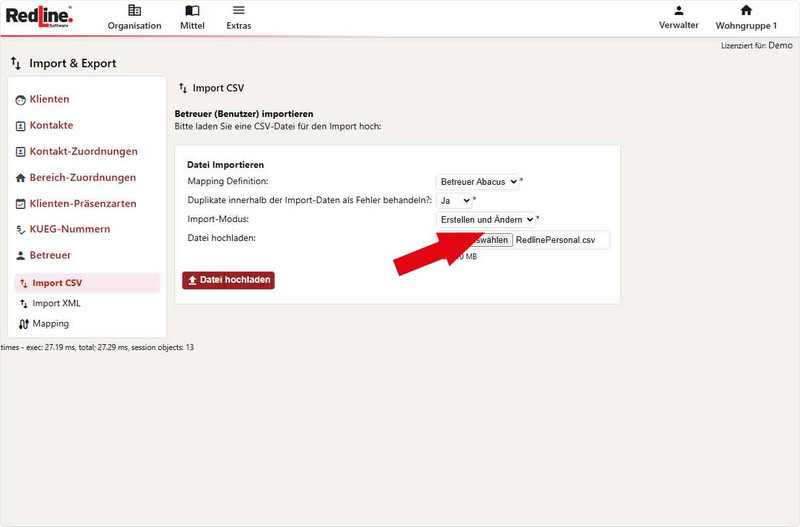The height and width of the screenshot is (527, 800).
Task: Select Kontakt-Zuordnungen in sidebar
Action: pos(83,151)
